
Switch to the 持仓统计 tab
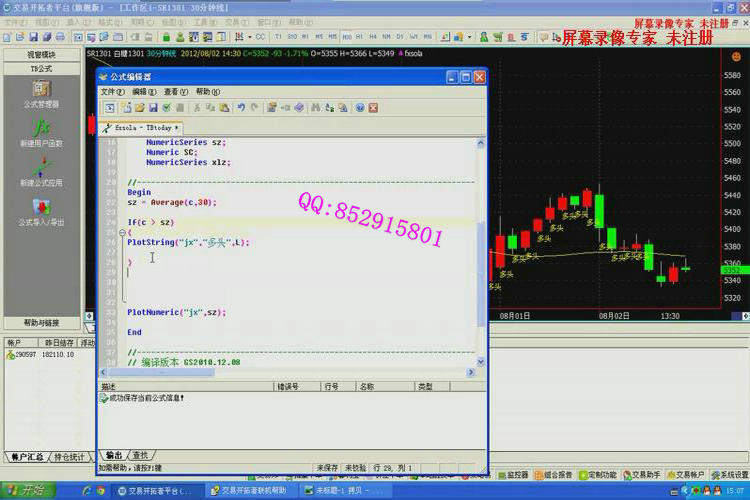[69, 457]
